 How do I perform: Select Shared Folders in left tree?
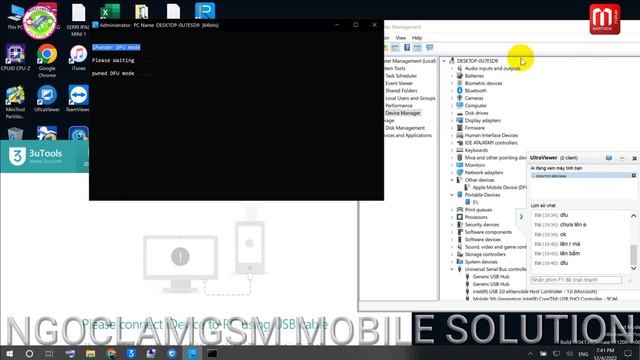tap(401, 91)
